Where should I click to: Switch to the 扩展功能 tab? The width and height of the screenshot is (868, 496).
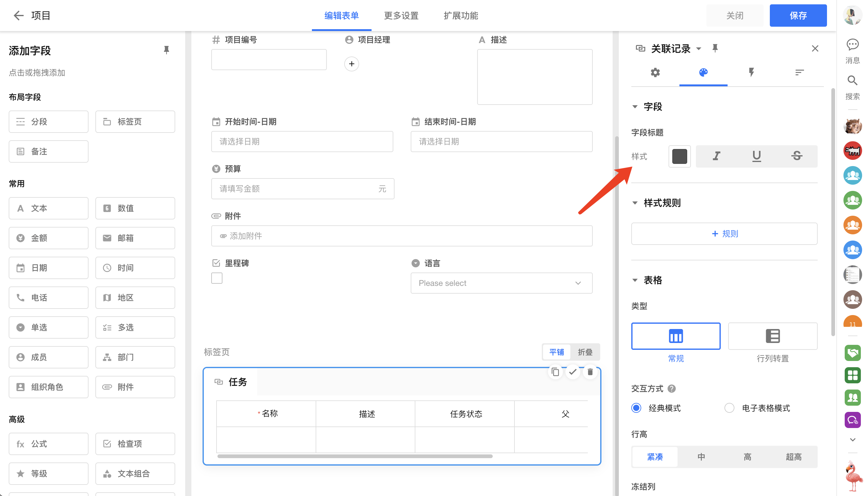tap(461, 16)
